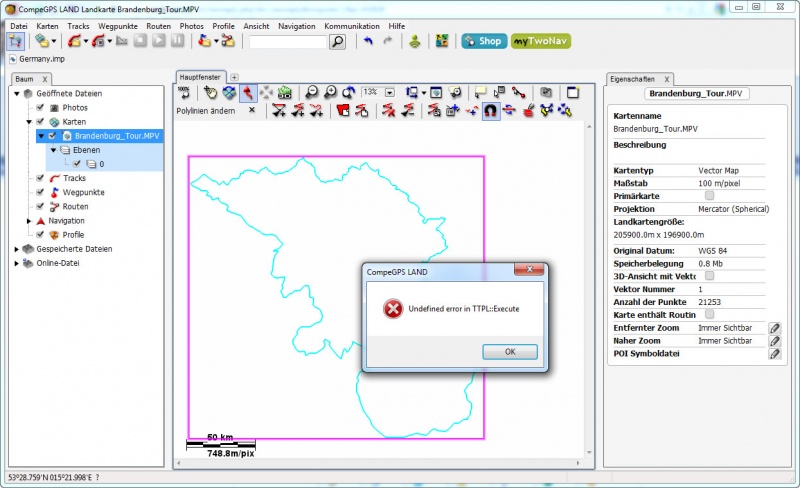Viewport: 800px width, 488px height.
Task: Click the zoom in magnifier icon
Action: (329, 92)
